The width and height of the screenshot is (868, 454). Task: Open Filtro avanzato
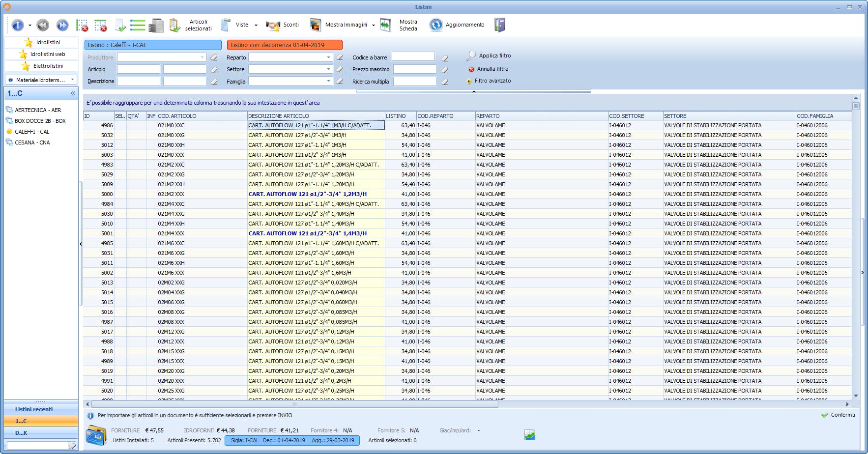click(x=489, y=81)
